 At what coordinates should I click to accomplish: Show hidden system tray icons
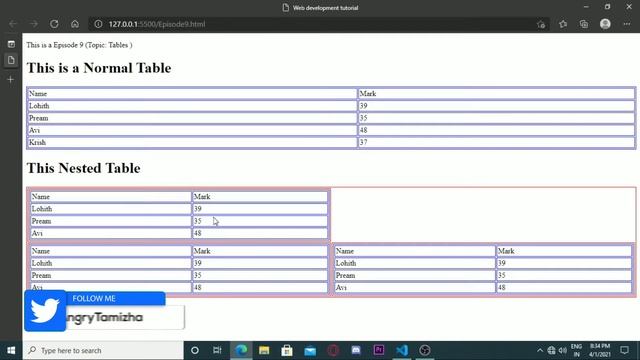(x=540, y=350)
